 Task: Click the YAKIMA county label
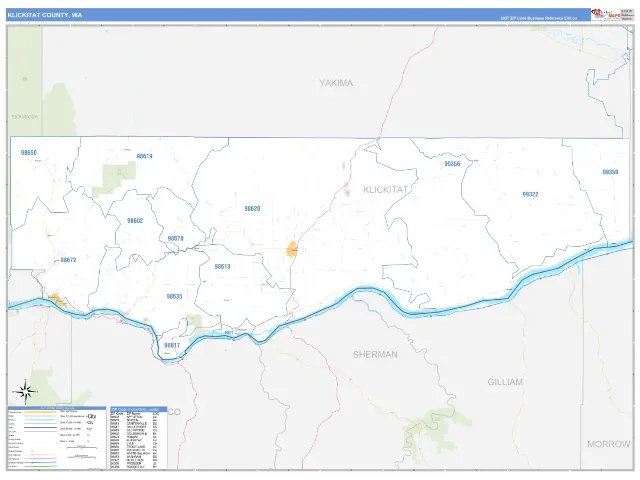(336, 83)
